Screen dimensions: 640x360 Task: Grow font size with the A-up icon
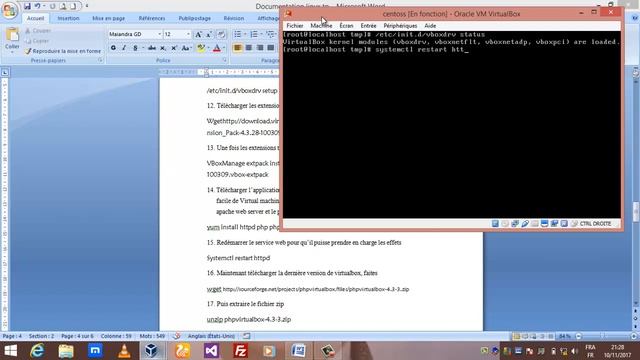[198, 35]
